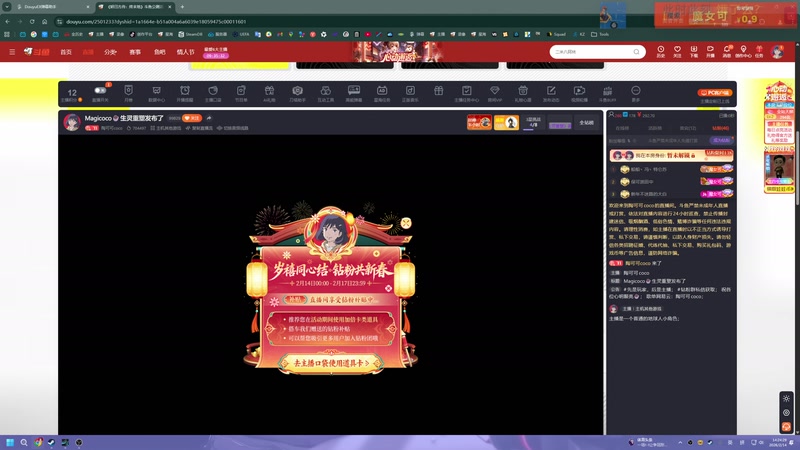Select the 活跃榜 tab
Viewport: 800px width, 450px height.
655,128
